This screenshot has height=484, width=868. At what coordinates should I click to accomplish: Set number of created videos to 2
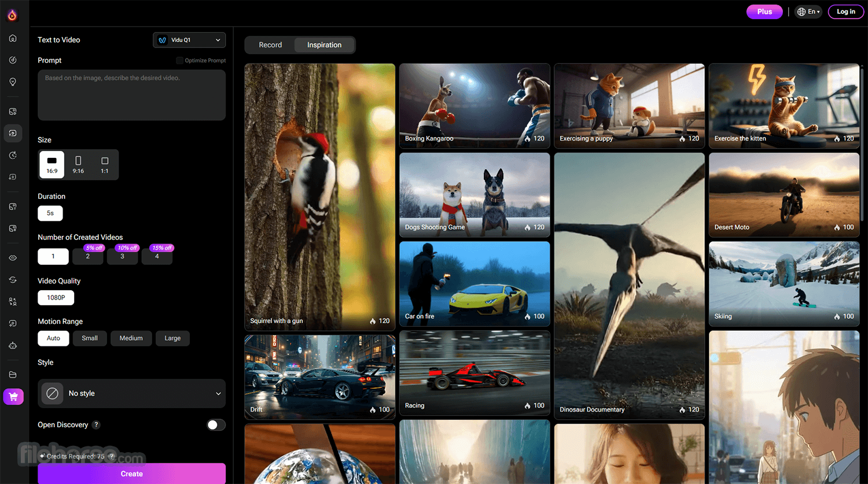click(x=88, y=256)
